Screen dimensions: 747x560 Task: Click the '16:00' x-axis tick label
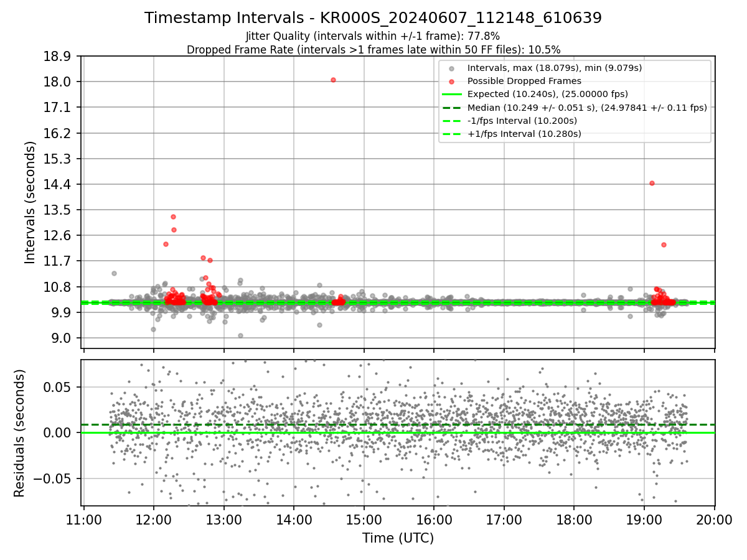[434, 521]
